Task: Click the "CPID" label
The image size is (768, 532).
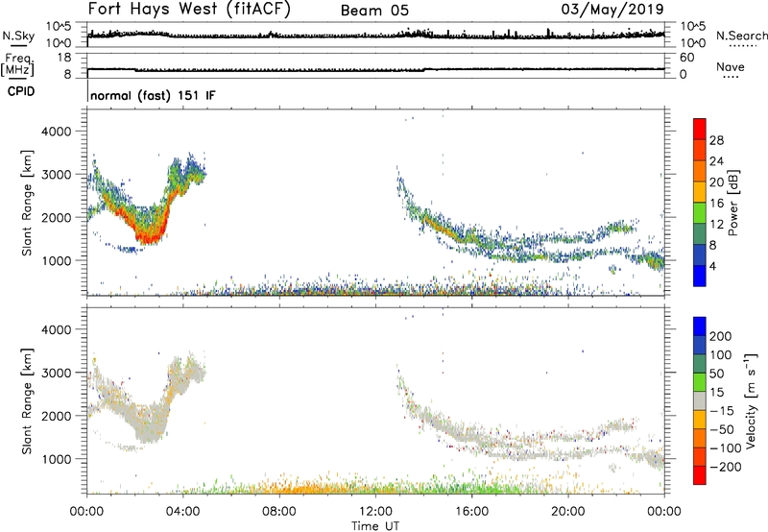Action: [x=21, y=91]
